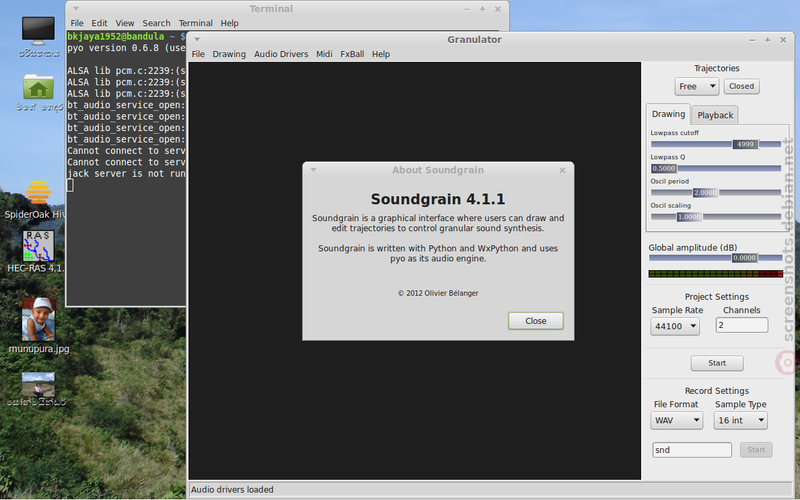Image resolution: width=800 pixels, height=500 pixels.
Task: Click Start under Project Settings
Action: [x=717, y=363]
